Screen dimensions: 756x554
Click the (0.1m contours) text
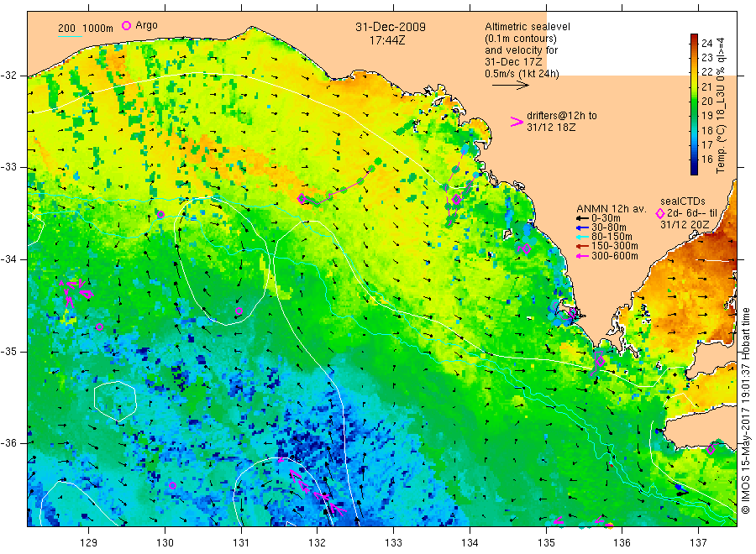click(521, 39)
